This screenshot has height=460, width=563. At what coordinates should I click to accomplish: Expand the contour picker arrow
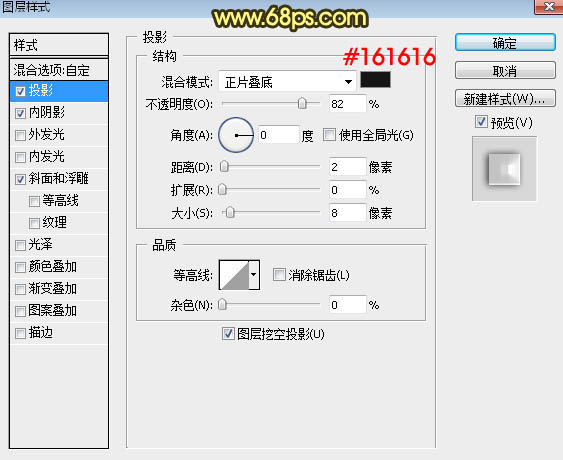[254, 275]
